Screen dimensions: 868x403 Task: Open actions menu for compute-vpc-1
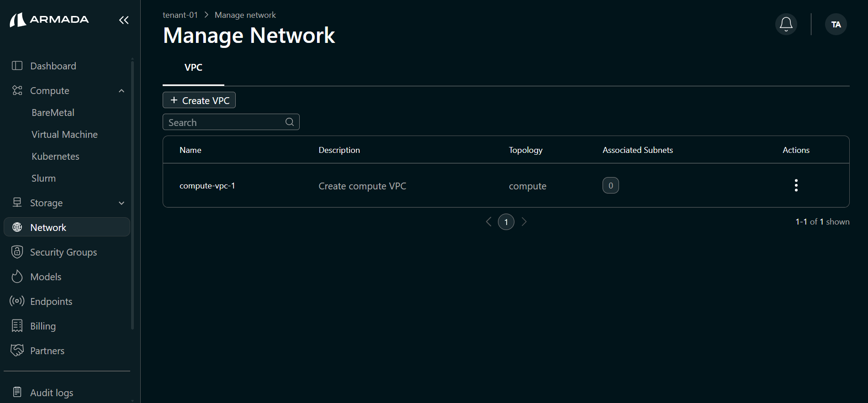[796, 185]
